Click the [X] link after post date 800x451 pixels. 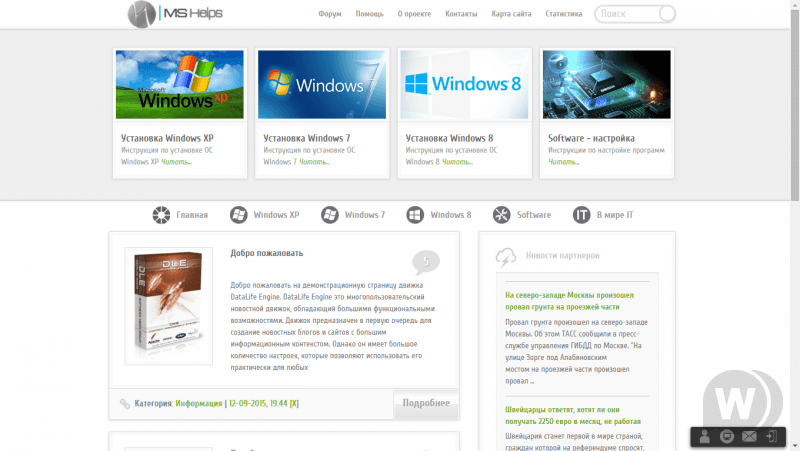click(x=294, y=404)
